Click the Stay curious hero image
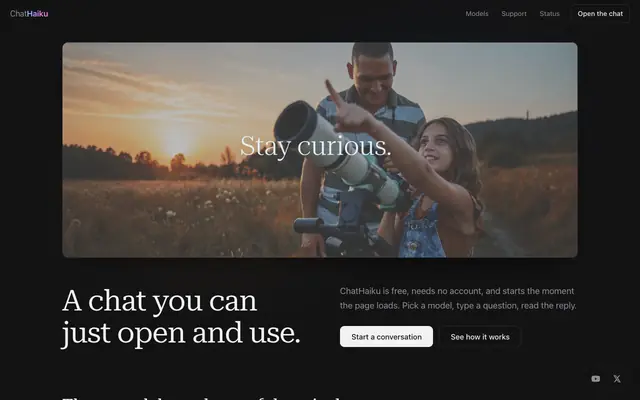 (320, 150)
